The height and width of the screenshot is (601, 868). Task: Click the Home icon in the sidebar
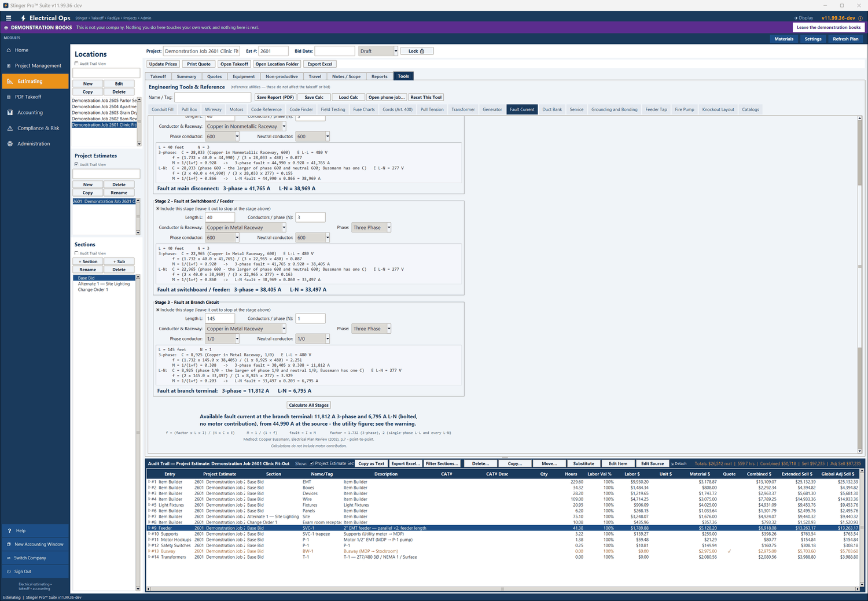9,50
